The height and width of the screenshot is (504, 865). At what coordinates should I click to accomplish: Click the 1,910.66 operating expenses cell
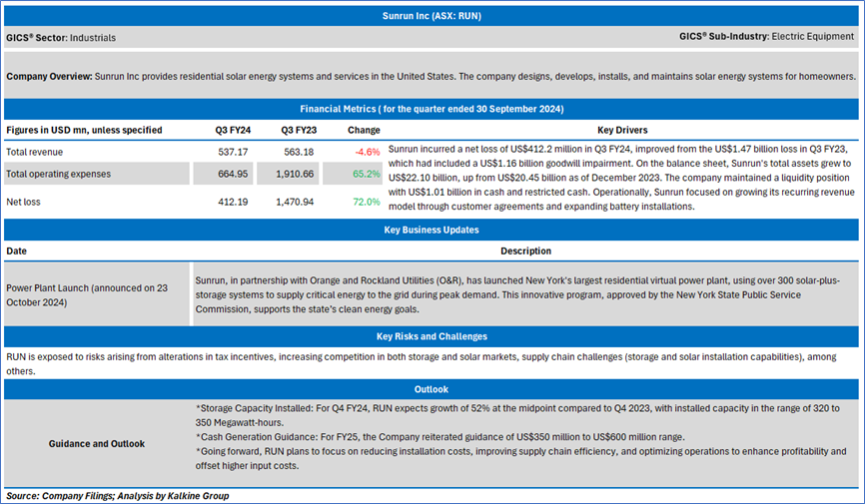click(288, 174)
